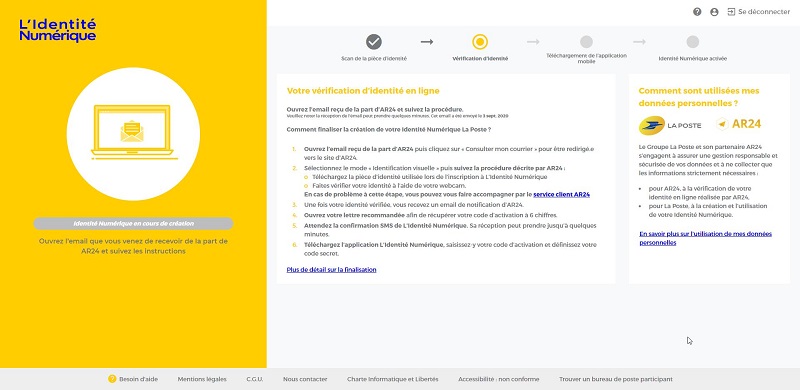Click the Comment finaliser la création question text
This screenshot has width=800, height=390.
pos(389,130)
